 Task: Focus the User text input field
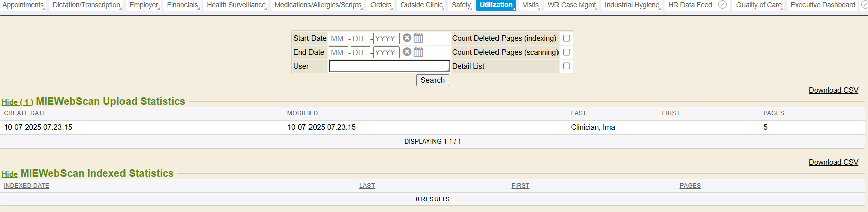[389, 66]
